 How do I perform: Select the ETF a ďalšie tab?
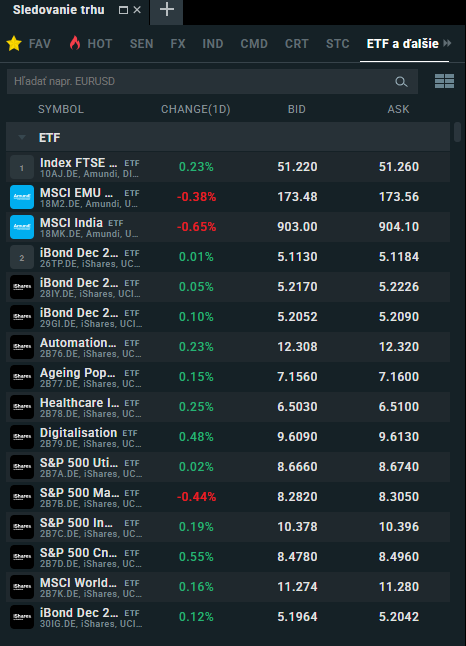point(403,44)
